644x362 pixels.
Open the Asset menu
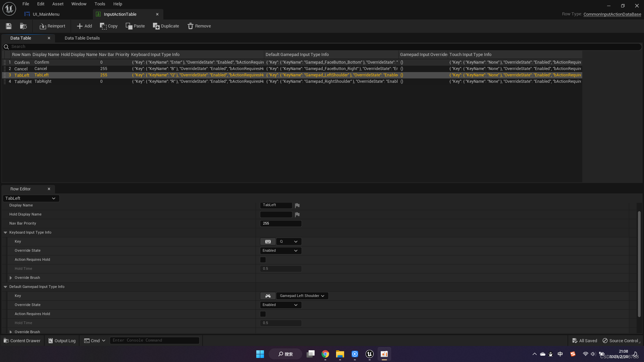pos(58,4)
